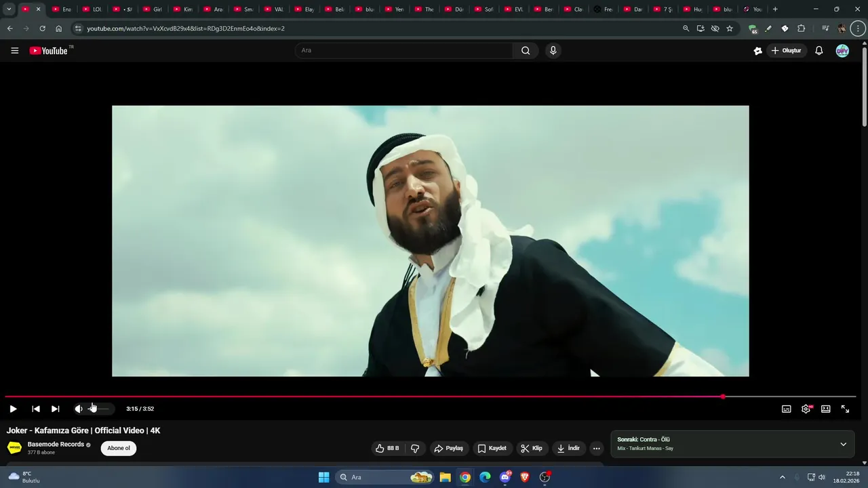Switch to the 'LOL' browser tab

pyautogui.click(x=92, y=9)
